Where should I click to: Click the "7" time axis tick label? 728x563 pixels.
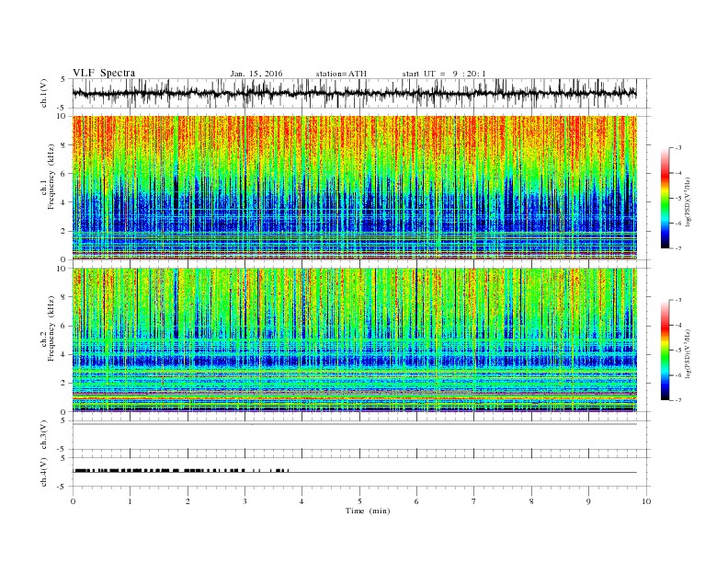[x=474, y=501]
